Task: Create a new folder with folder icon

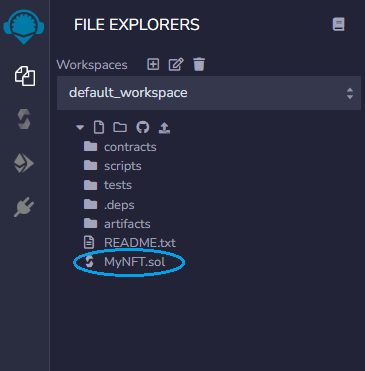Action: coord(120,127)
